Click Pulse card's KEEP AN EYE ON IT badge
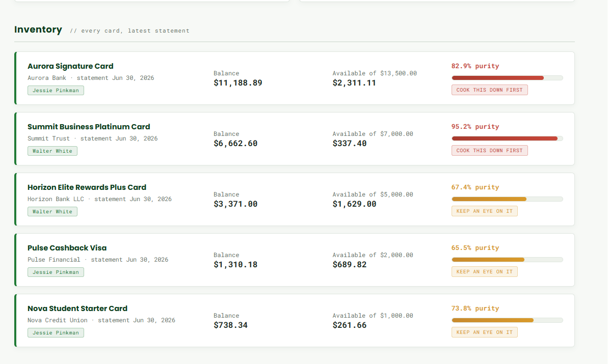The image size is (608, 364). tap(484, 271)
